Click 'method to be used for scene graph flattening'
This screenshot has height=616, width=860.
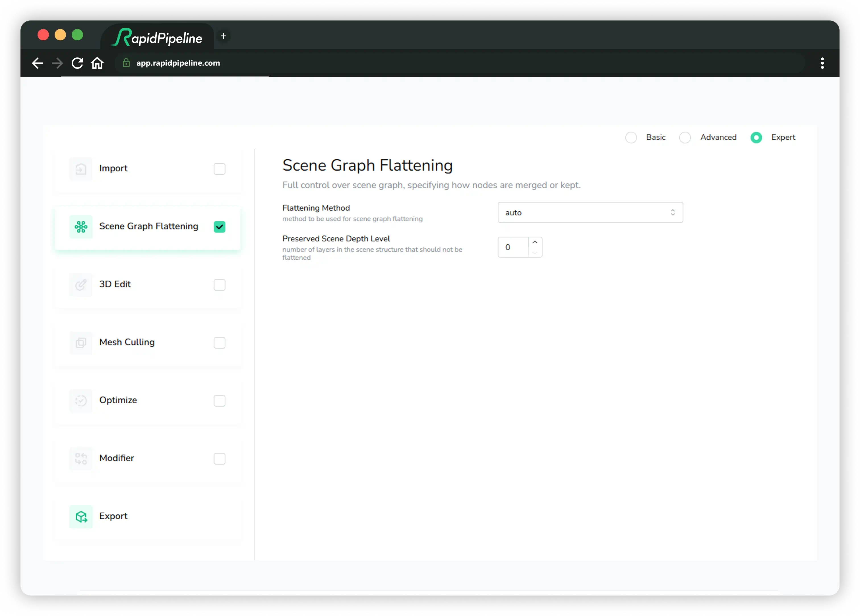coord(352,219)
